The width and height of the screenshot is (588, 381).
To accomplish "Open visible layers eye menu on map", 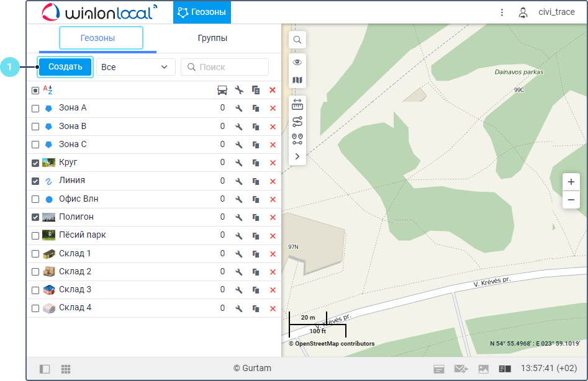I will click(297, 62).
